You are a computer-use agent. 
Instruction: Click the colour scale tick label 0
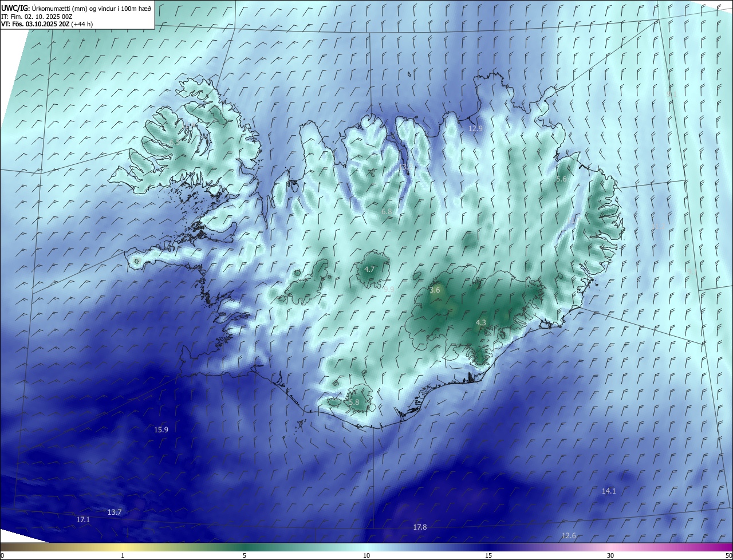click(2, 555)
